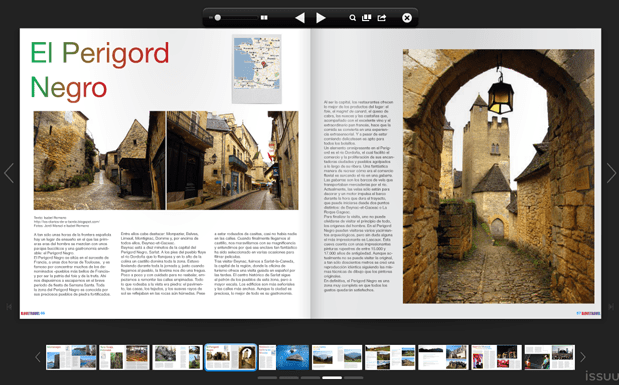Open the pages overview book icon

pyautogui.click(x=367, y=18)
